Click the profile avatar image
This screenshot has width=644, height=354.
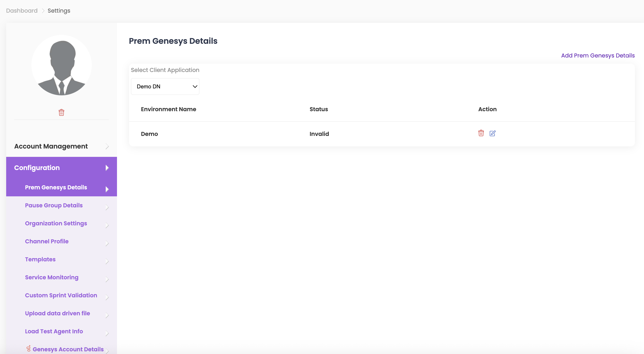pyautogui.click(x=62, y=65)
